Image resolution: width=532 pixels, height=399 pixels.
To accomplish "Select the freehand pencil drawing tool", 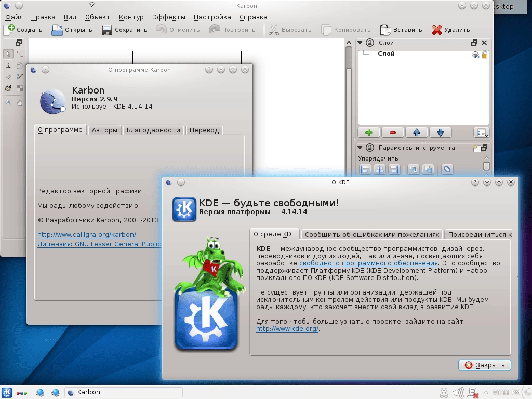I will point(20,77).
